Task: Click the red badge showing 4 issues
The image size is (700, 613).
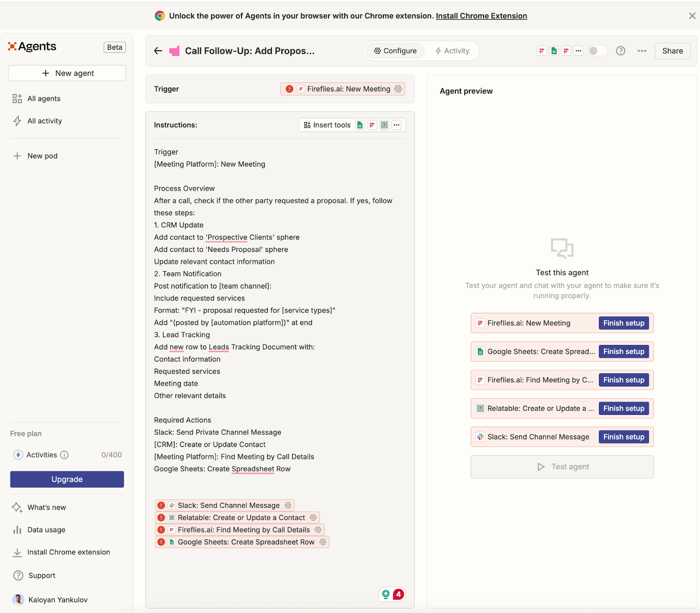Action: coord(399,594)
